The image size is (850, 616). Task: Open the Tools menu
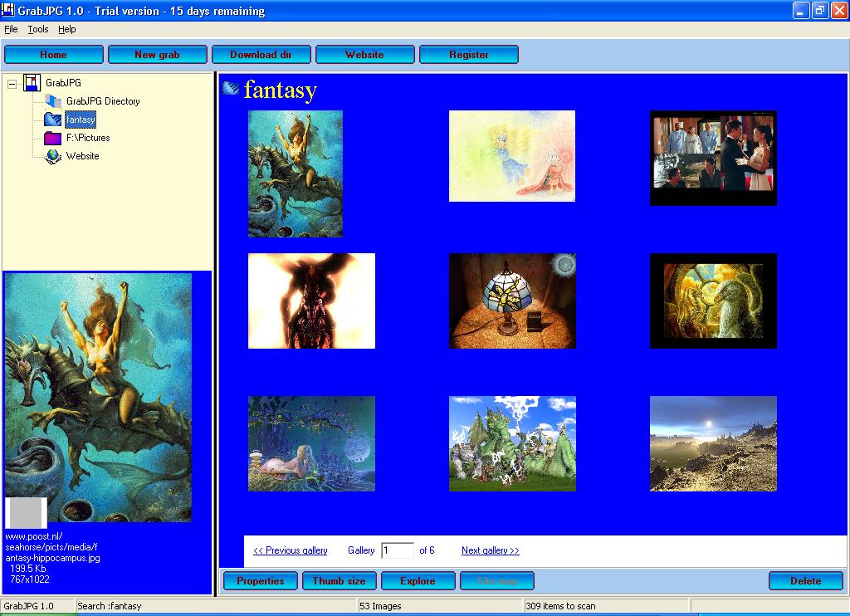(x=38, y=29)
